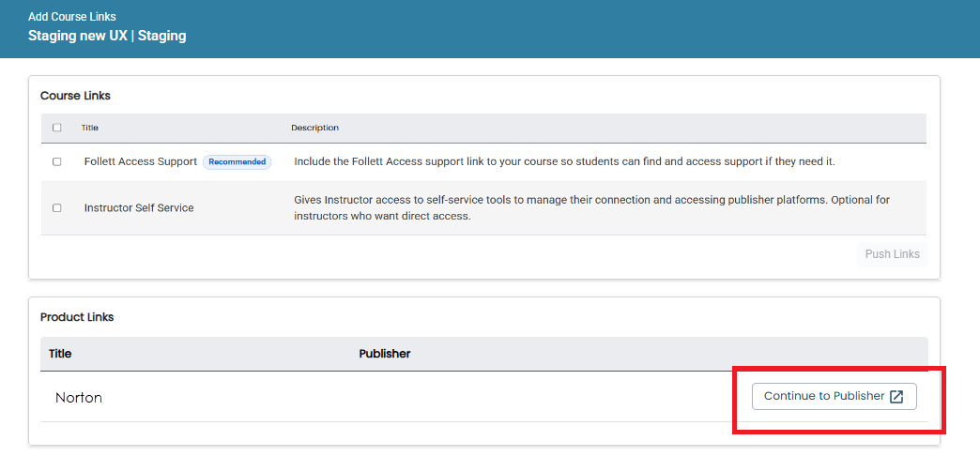Click the 'Staging new UX | Staging' title

coord(107,36)
